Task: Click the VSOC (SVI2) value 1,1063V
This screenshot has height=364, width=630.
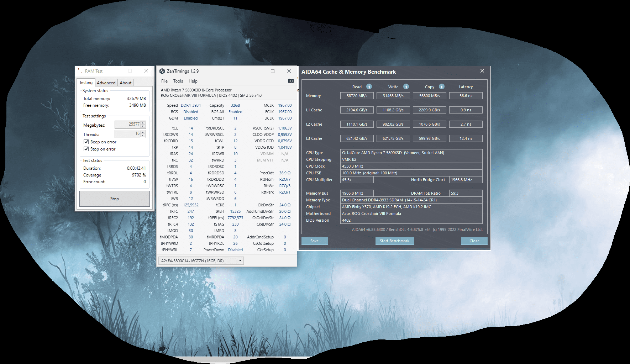Action: 285,128
